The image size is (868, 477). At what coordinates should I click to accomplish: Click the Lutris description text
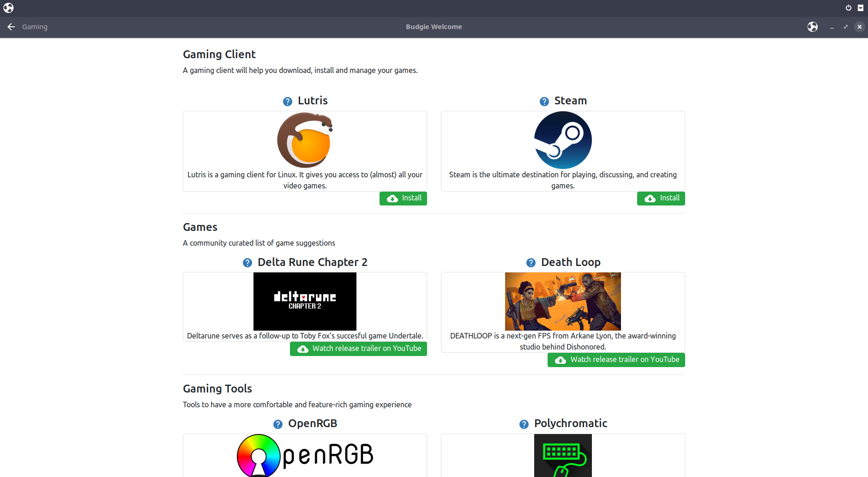(305, 180)
